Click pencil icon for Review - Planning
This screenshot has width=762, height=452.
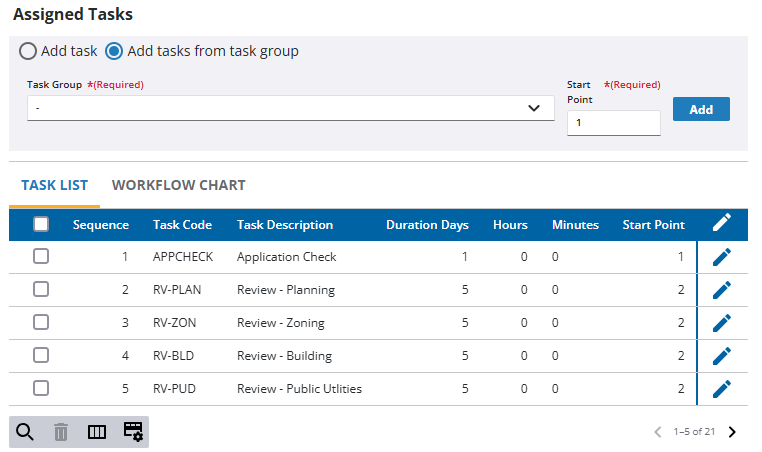(x=721, y=290)
